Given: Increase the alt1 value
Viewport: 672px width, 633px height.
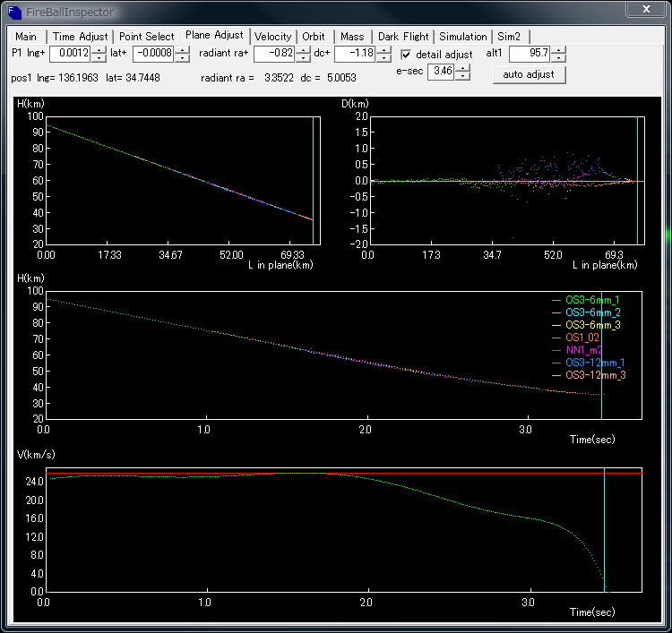Looking at the screenshot, I should tap(558, 49).
